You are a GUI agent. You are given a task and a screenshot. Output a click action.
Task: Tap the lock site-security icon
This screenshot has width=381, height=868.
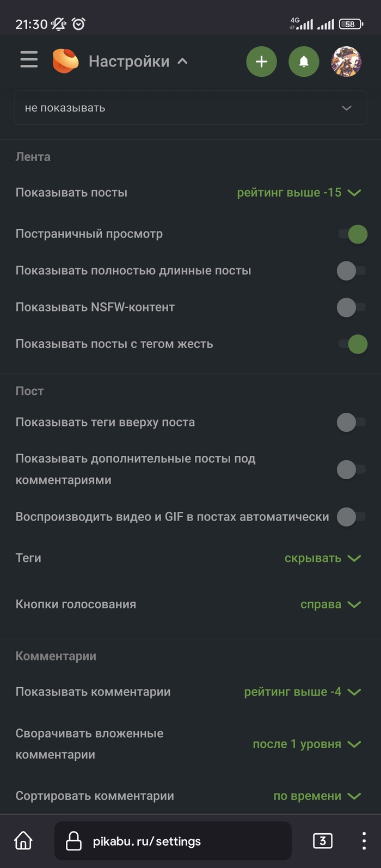[x=73, y=841]
